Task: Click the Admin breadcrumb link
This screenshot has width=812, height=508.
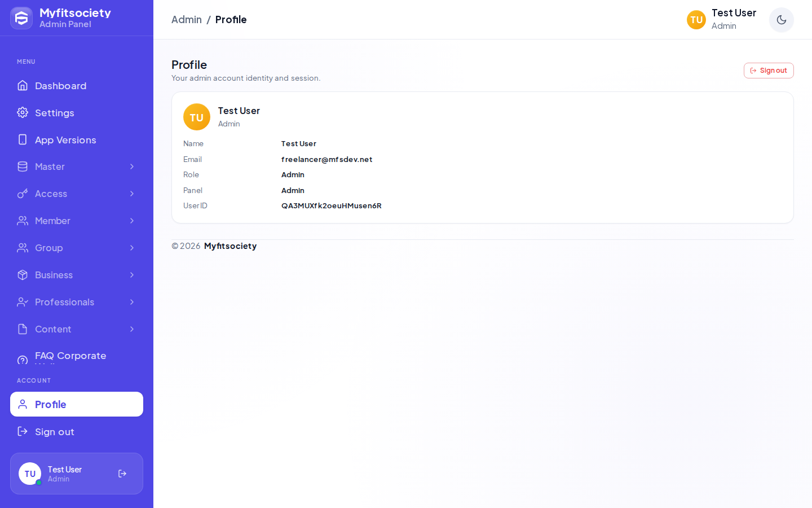Action: (187, 20)
